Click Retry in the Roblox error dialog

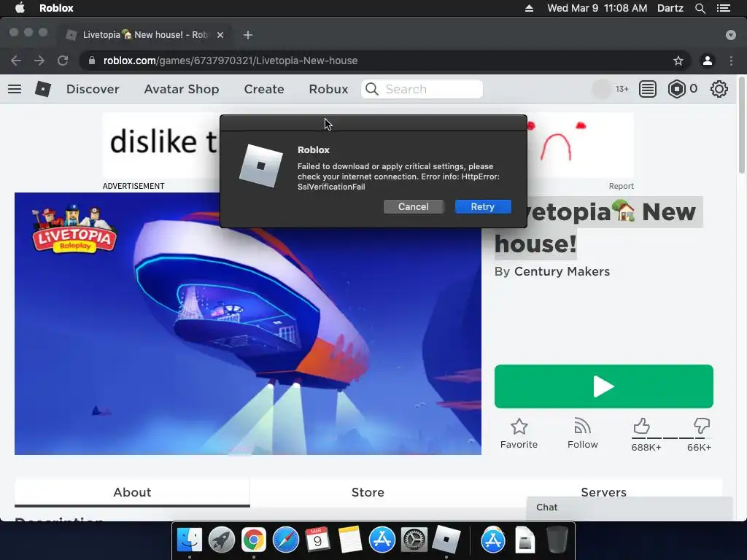click(x=483, y=206)
